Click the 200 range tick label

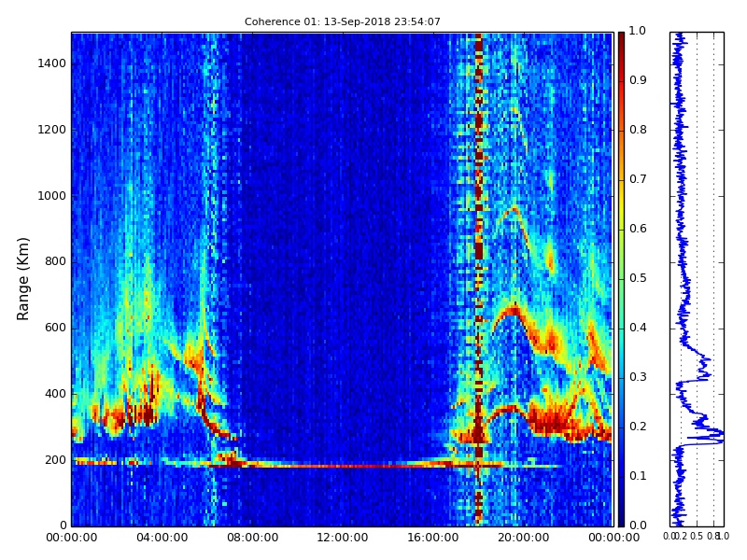[x=55, y=460]
